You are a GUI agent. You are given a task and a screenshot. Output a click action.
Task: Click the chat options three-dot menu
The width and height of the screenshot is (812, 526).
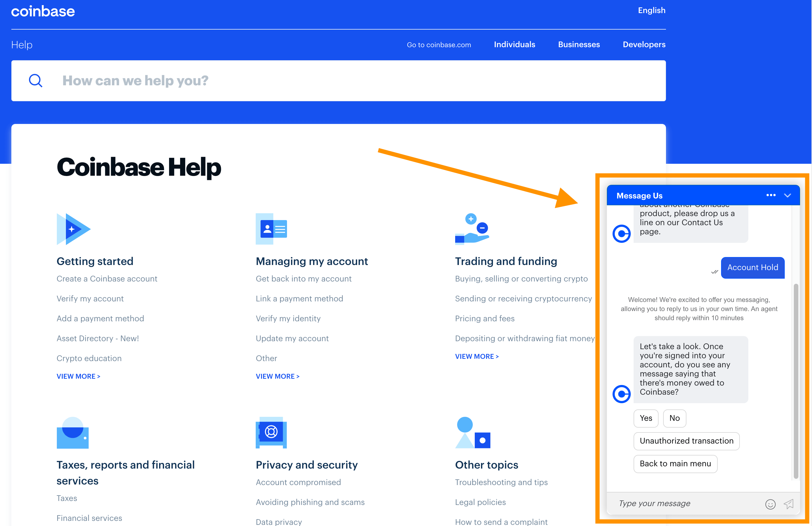click(x=771, y=195)
